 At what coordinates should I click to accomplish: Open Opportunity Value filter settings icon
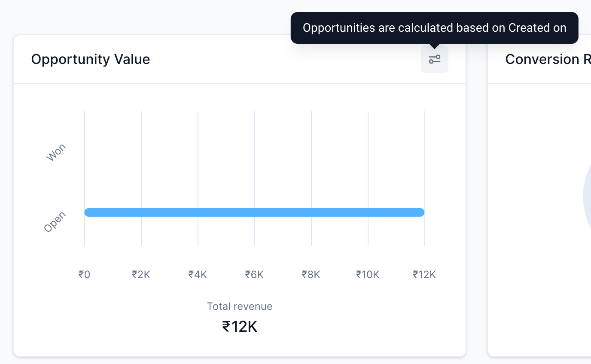coord(435,59)
